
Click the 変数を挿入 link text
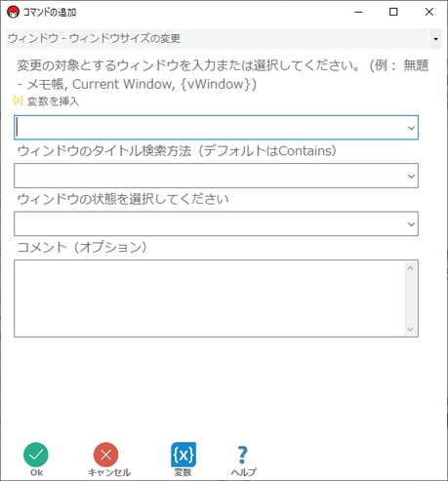coord(53,101)
